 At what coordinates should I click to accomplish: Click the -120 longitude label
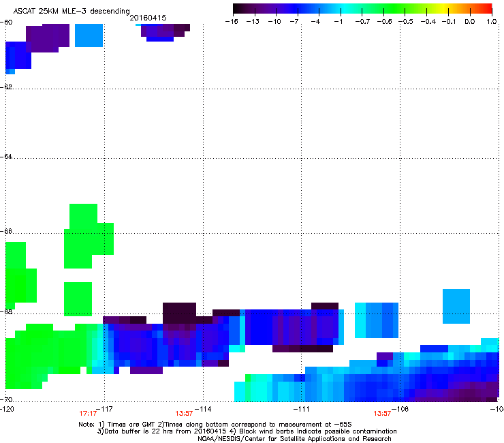pyautogui.click(x=7, y=409)
